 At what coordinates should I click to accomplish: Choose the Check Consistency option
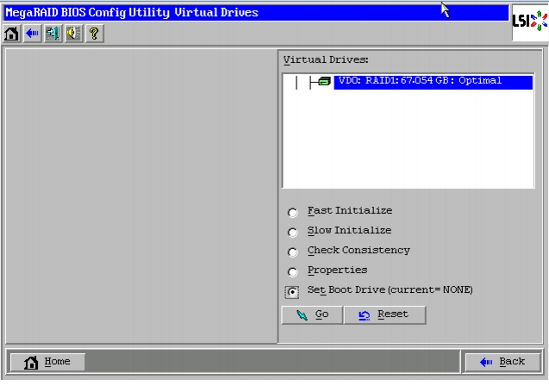click(292, 252)
